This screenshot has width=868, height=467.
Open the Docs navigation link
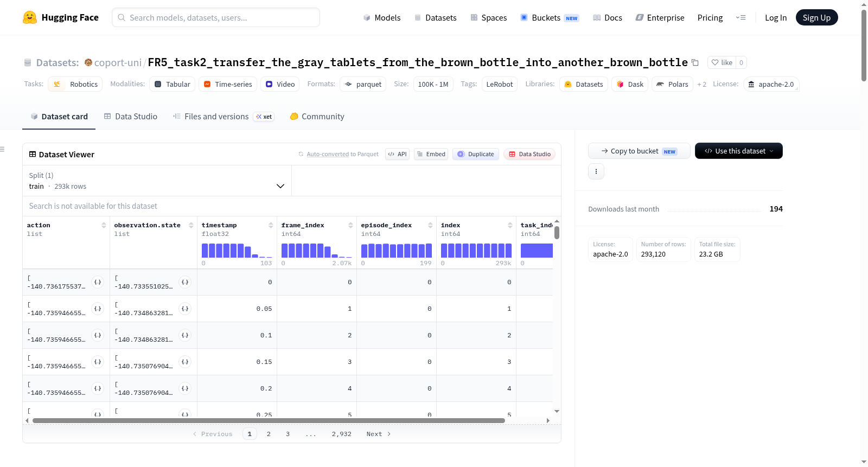coord(608,18)
